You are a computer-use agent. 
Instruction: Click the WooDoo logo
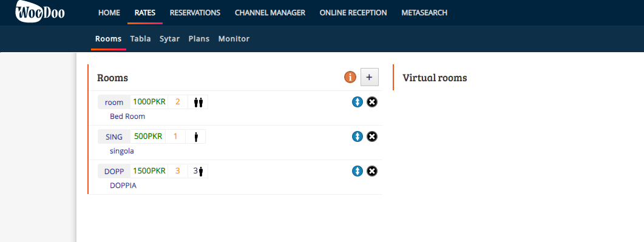click(39, 11)
